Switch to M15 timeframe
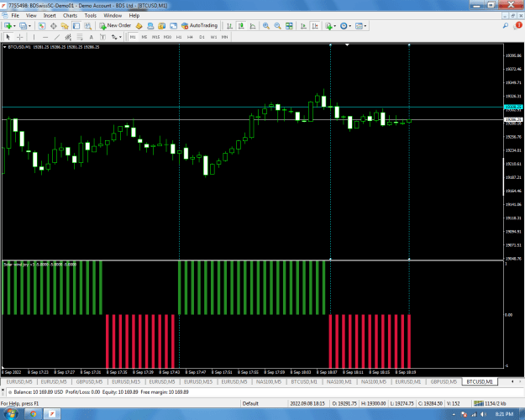525x420 pixels. coord(155,37)
